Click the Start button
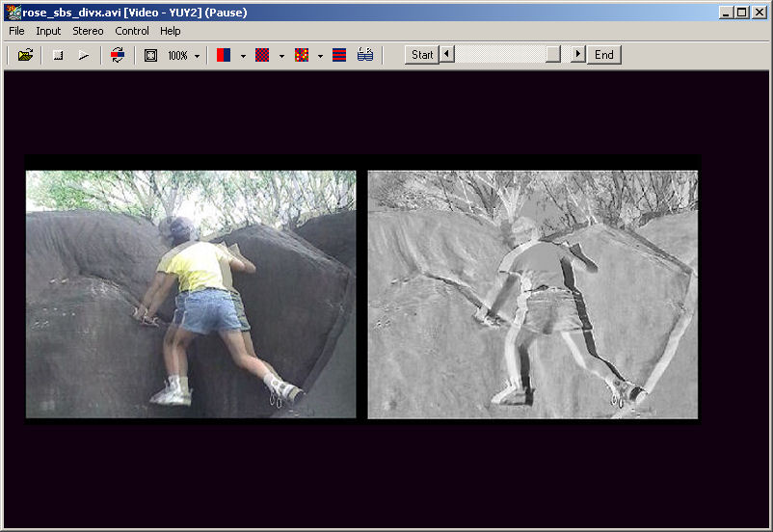 click(x=422, y=55)
